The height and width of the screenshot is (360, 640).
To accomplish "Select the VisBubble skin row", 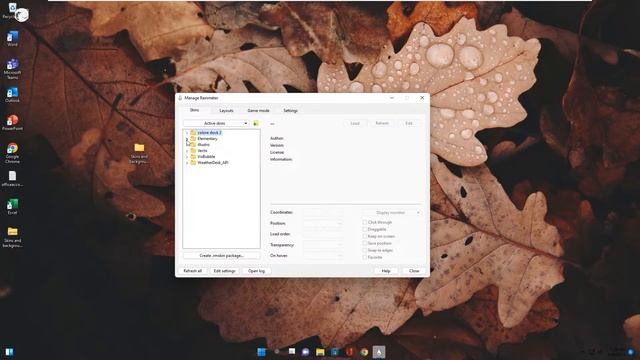I will (206, 157).
